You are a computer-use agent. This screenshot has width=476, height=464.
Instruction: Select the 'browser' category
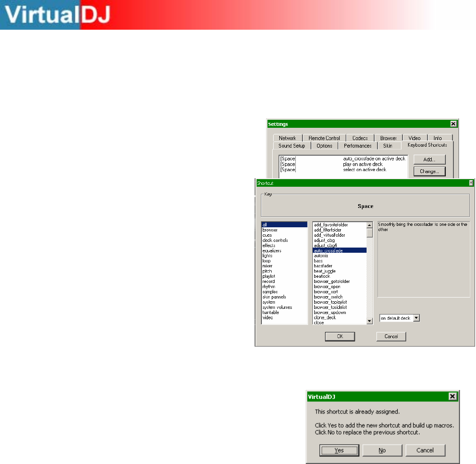coord(284,230)
